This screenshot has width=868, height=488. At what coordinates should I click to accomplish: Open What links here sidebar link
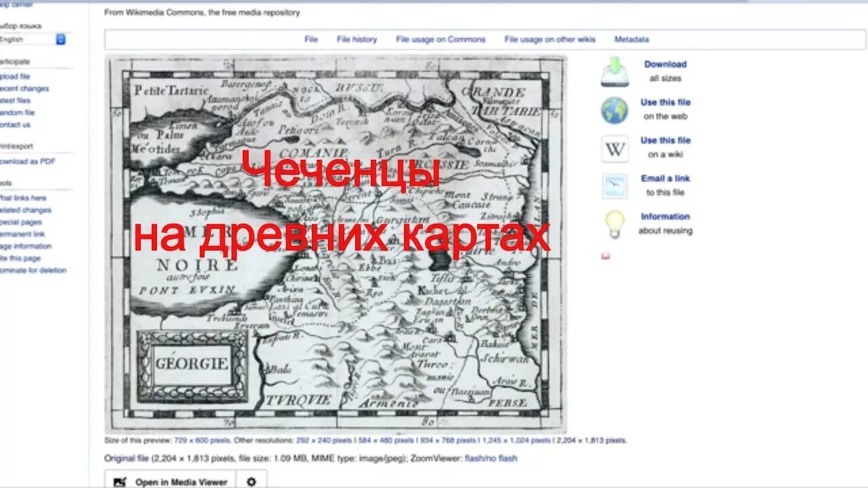23,198
